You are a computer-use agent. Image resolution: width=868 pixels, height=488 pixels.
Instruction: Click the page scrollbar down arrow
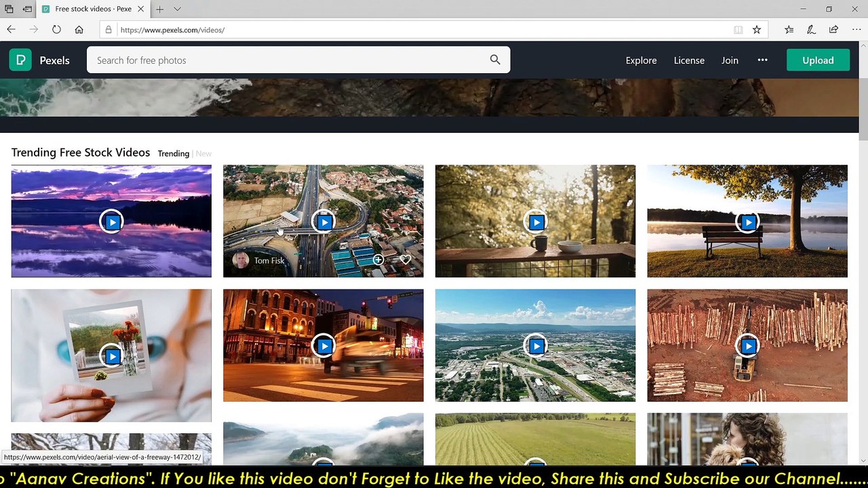tap(863, 461)
